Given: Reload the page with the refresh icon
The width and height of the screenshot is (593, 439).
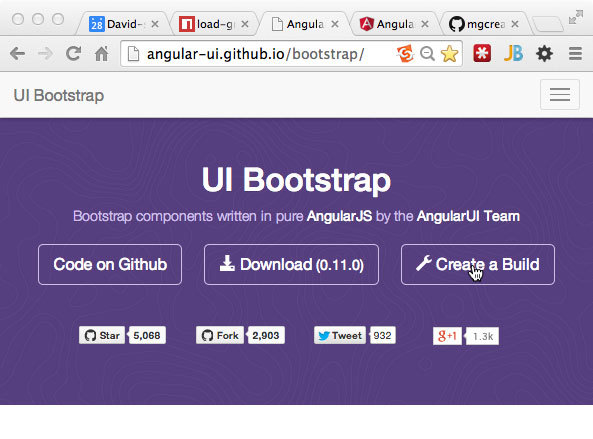Looking at the screenshot, I should pyautogui.click(x=73, y=54).
